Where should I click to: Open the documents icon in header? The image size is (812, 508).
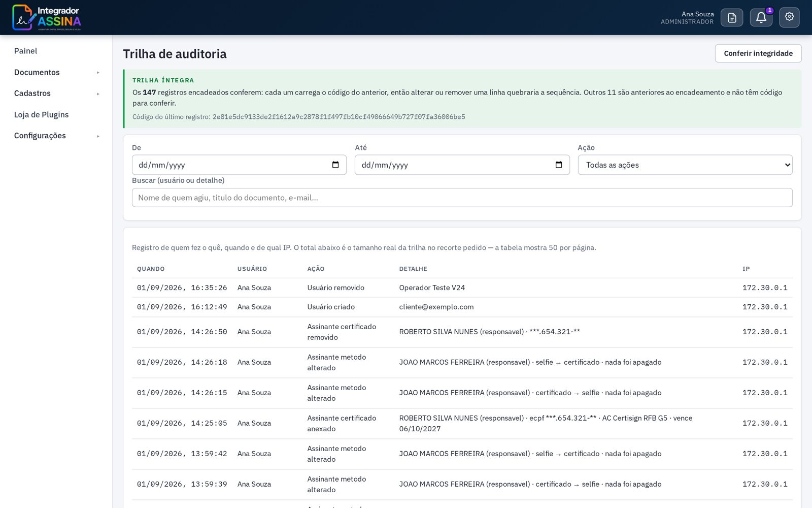click(x=731, y=18)
